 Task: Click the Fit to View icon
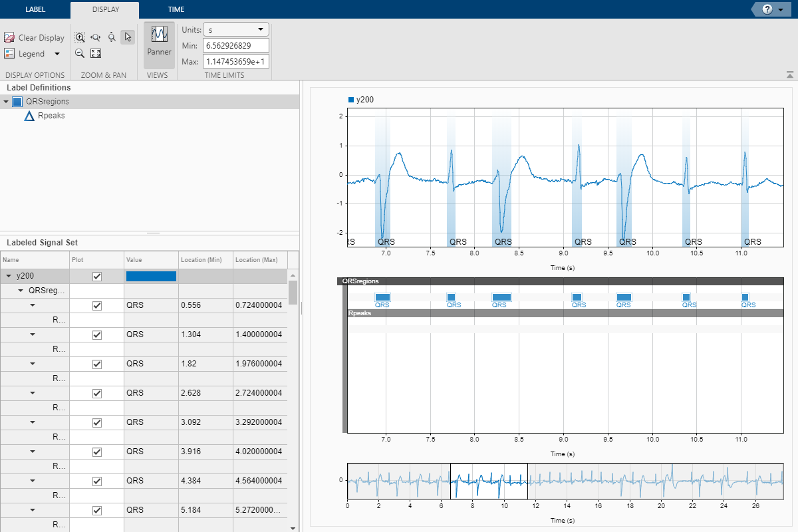[96, 54]
